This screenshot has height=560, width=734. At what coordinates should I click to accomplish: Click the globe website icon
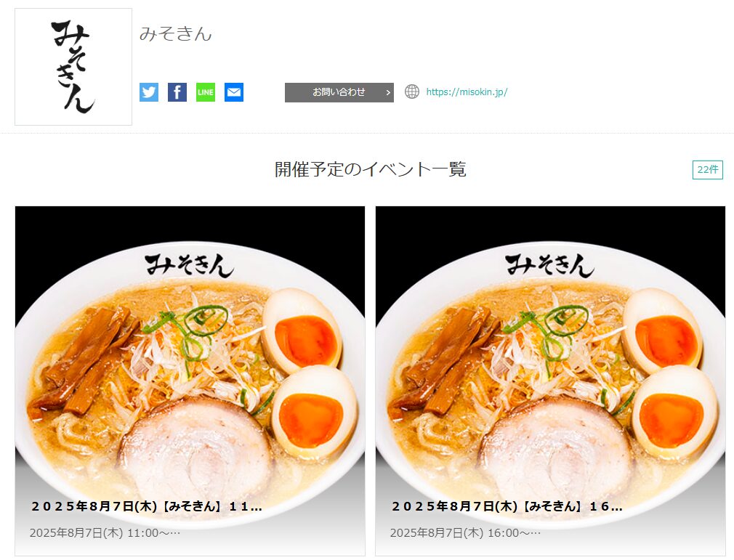click(412, 92)
